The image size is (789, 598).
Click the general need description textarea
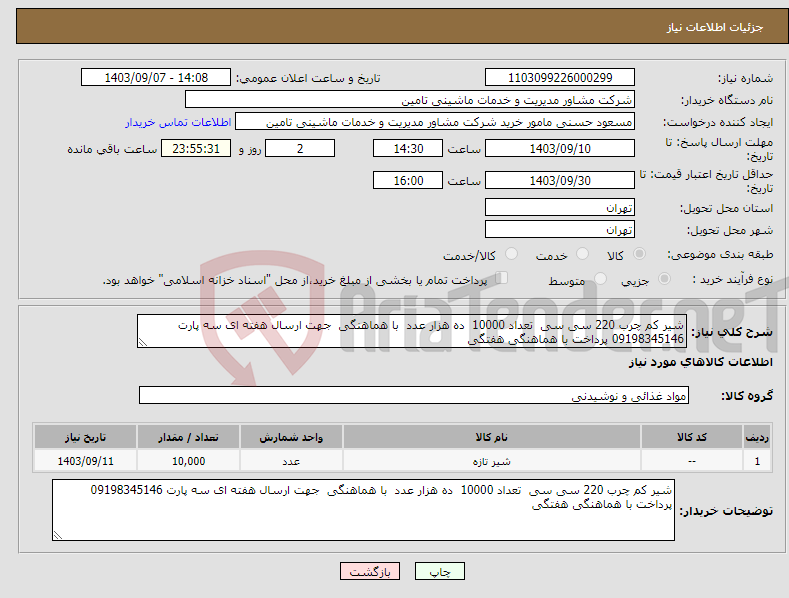tap(412, 331)
